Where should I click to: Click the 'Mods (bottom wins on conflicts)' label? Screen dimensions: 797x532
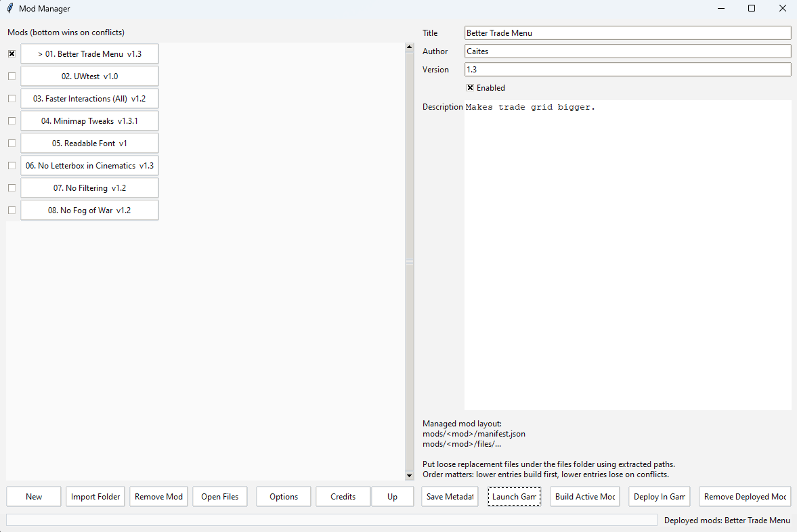pos(66,32)
